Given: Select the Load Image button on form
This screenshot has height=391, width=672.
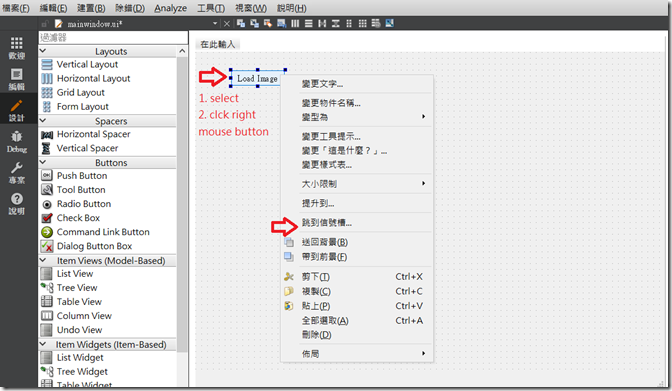Looking at the screenshot, I should click(x=257, y=78).
